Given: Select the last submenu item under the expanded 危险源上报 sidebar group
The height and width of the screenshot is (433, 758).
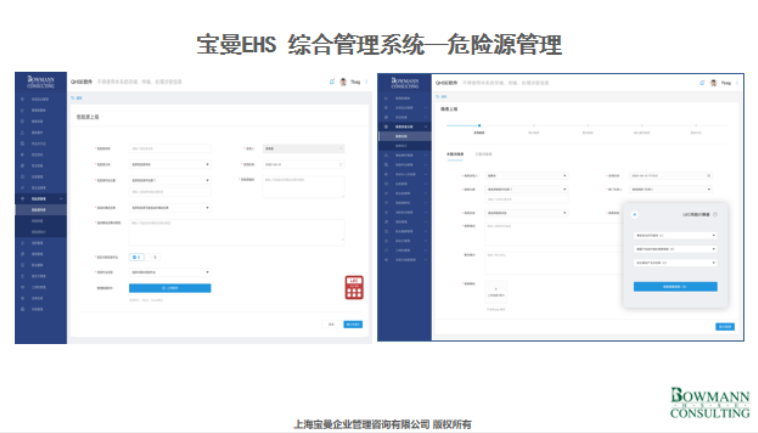Looking at the screenshot, I should (x=41, y=232).
